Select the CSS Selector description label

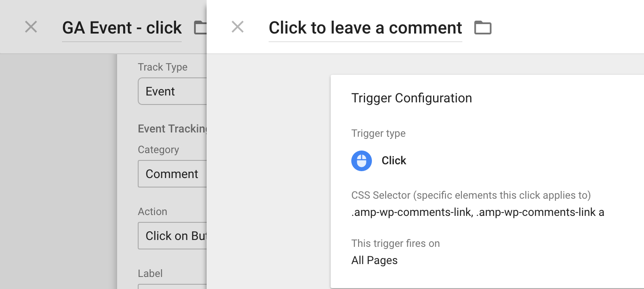click(471, 195)
